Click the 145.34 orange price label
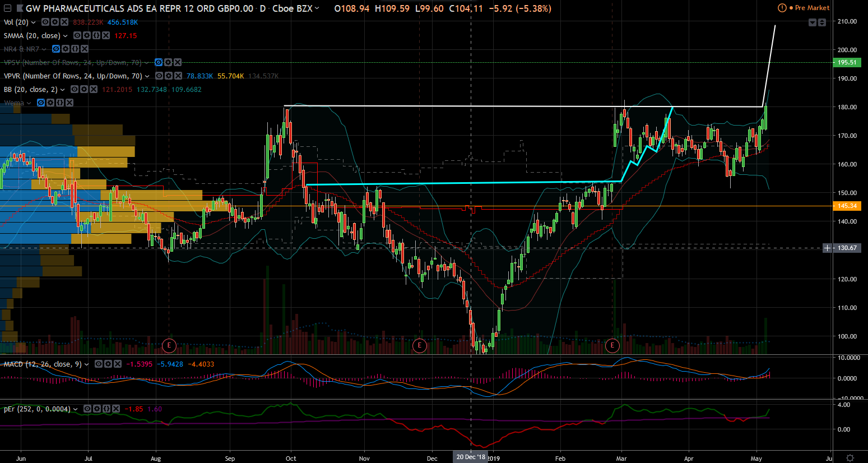This screenshot has height=463, width=868. pyautogui.click(x=847, y=206)
